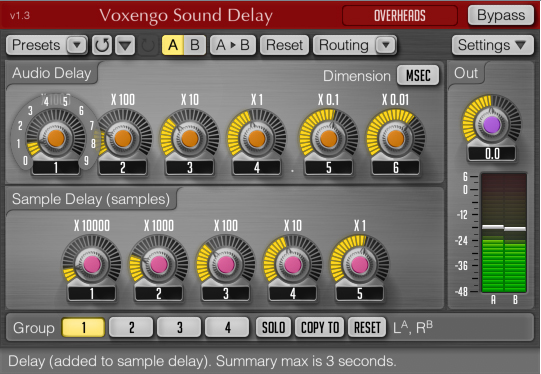This screenshot has width=541, height=374.
Task: Open undo history dropdown triangle
Action: coord(125,45)
